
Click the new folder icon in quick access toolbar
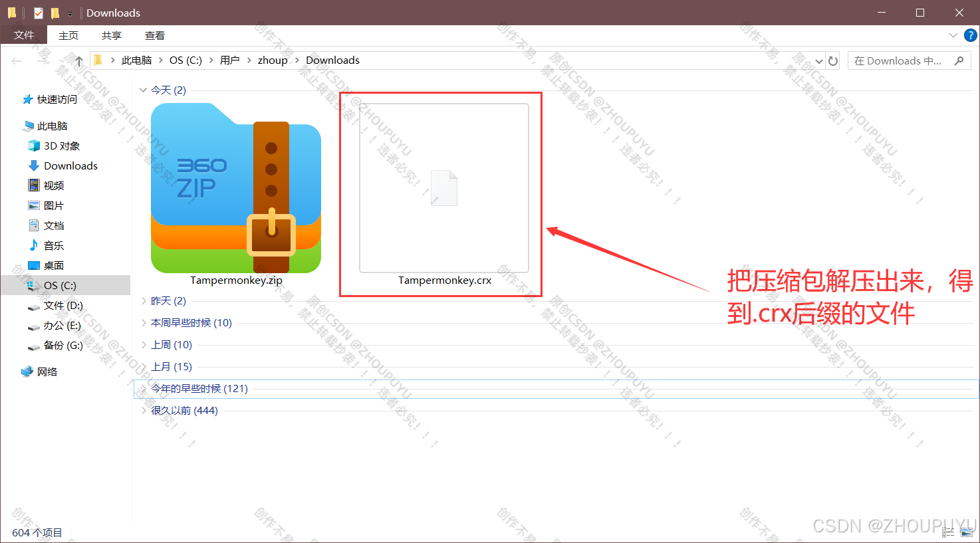(x=55, y=13)
